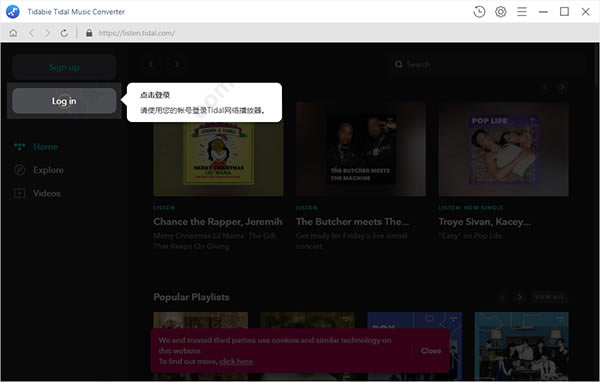Viewport: 600px width, 382px height.
Task: Click the Tidal page forward chevron
Action: pyautogui.click(x=177, y=64)
